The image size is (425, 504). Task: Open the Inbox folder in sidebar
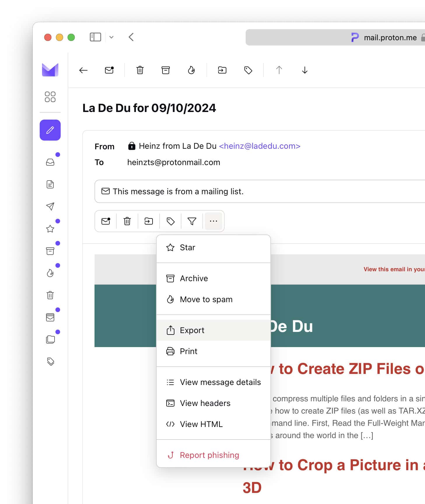[x=50, y=162]
